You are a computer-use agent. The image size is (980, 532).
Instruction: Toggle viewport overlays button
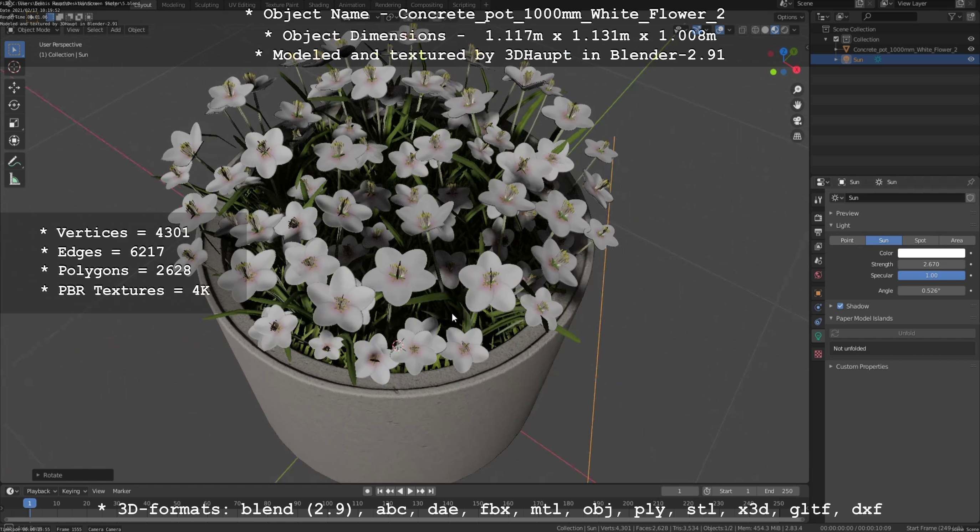point(720,30)
